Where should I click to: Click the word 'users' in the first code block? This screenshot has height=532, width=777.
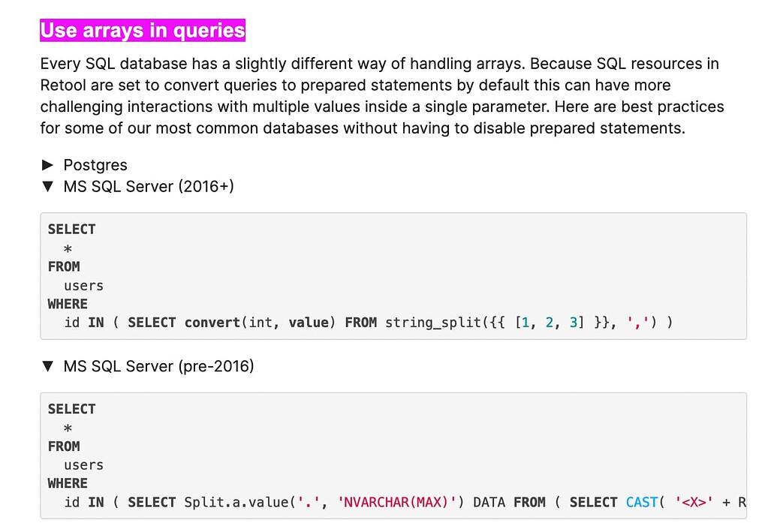point(83,285)
